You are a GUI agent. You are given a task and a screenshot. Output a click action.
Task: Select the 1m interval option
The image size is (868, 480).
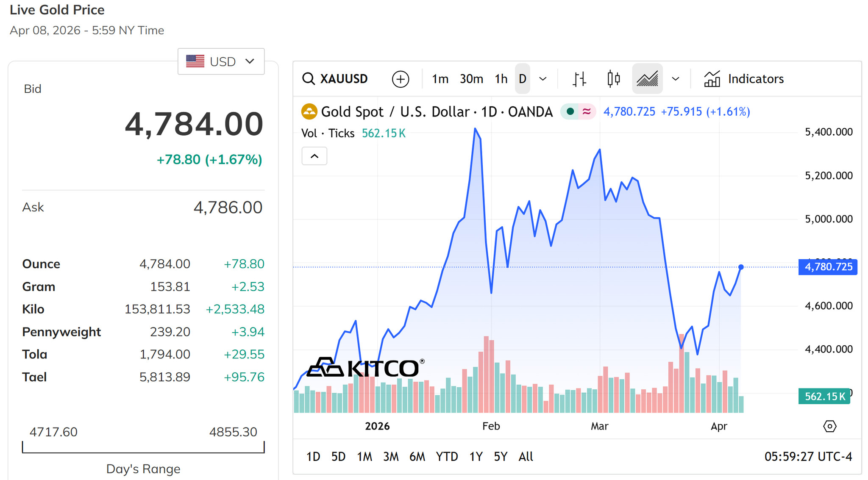(x=440, y=79)
